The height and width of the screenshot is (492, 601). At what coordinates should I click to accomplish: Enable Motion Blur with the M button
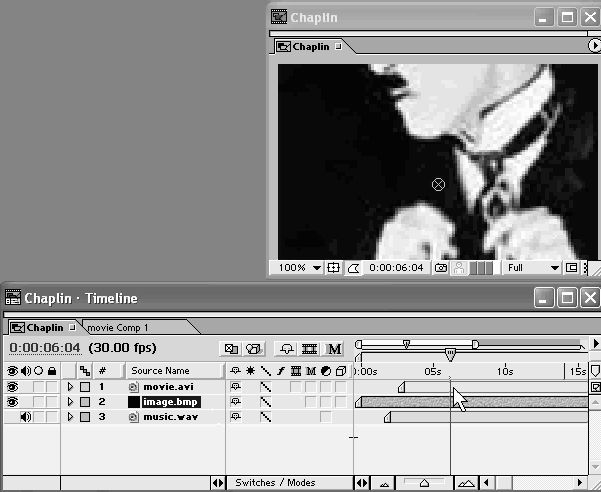click(x=334, y=349)
